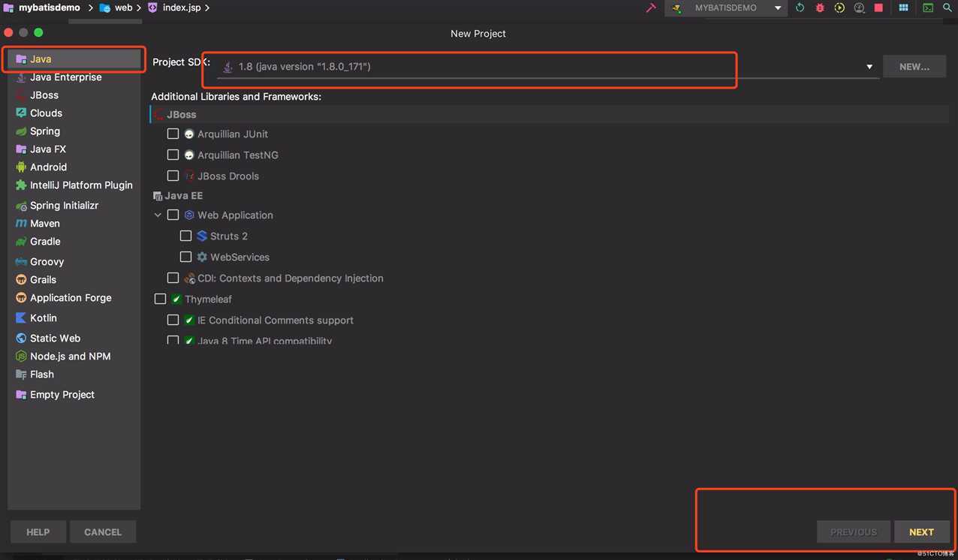Select Maven project type
Image resolution: width=958 pixels, height=560 pixels.
(x=74, y=223)
